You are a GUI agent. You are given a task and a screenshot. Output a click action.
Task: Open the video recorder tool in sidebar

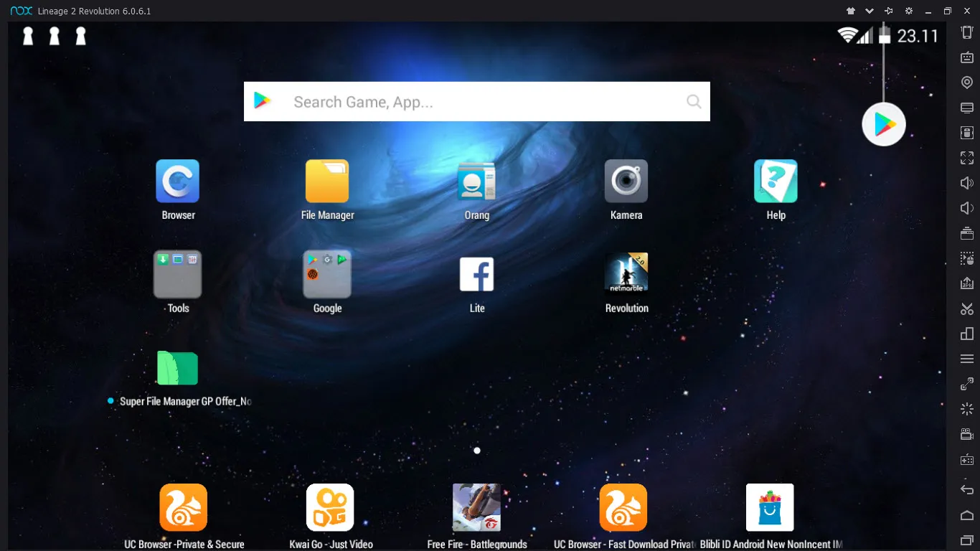(x=967, y=434)
